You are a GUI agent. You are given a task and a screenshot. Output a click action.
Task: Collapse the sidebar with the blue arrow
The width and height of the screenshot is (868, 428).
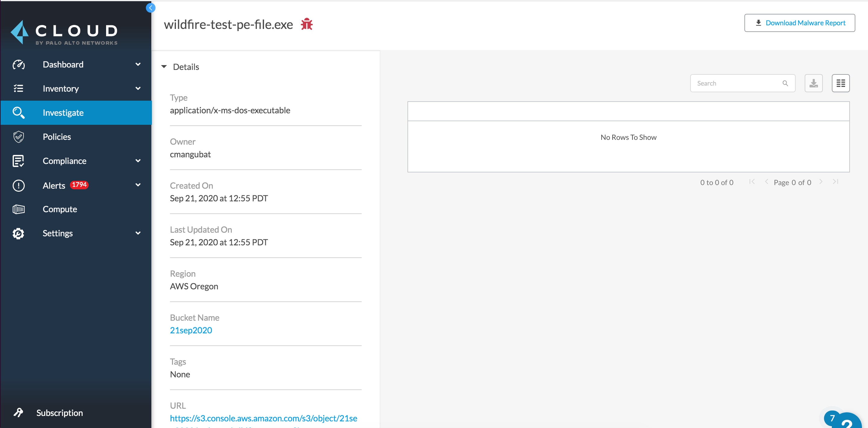151,8
